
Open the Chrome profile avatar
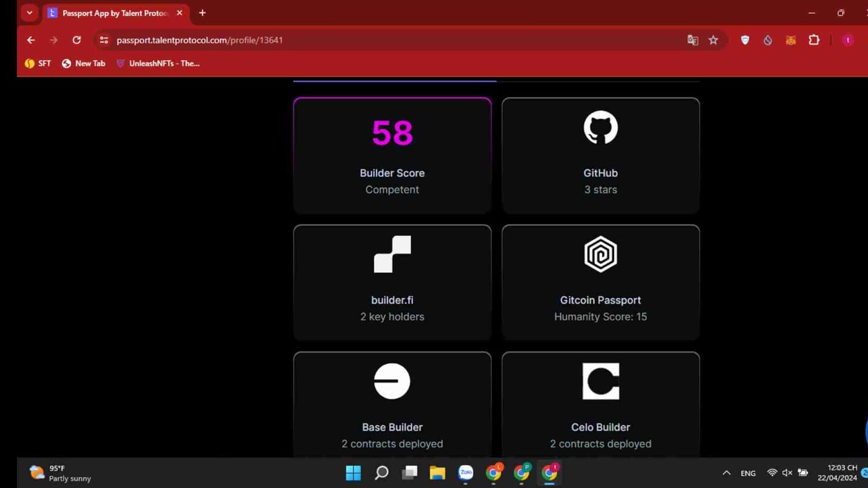848,41
